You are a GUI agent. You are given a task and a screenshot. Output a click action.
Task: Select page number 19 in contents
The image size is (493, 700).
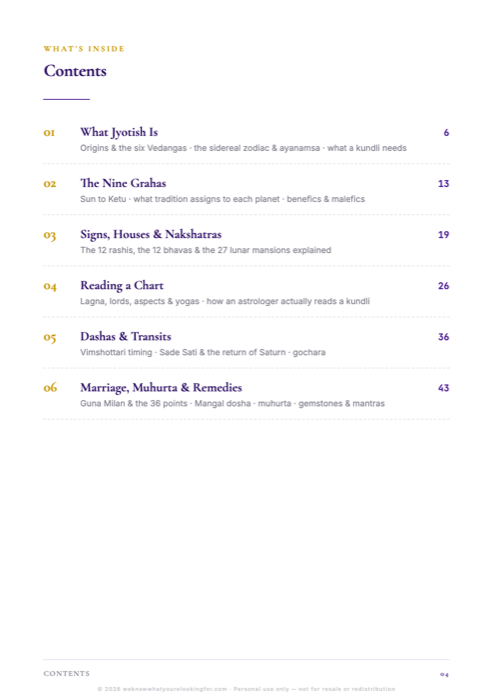[x=443, y=235]
